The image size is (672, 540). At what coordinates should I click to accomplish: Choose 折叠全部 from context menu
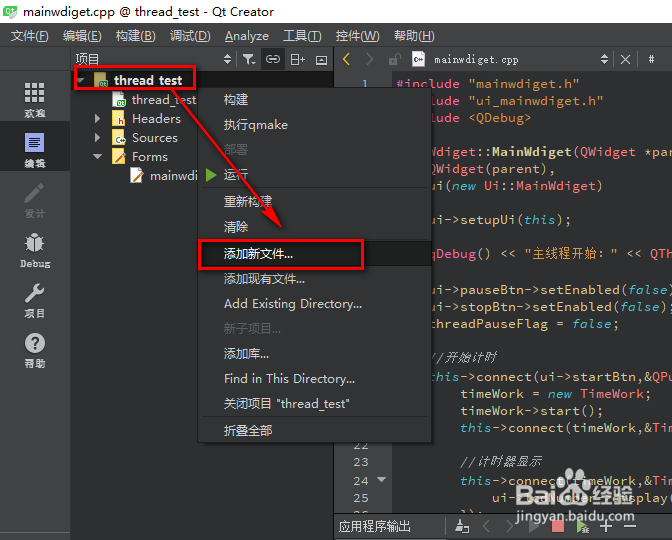tap(314, 430)
